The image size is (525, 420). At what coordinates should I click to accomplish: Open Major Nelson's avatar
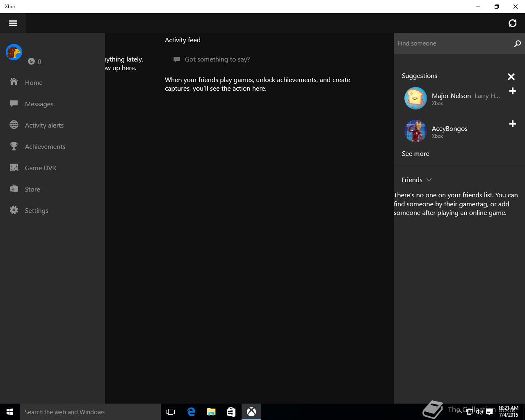click(x=415, y=98)
